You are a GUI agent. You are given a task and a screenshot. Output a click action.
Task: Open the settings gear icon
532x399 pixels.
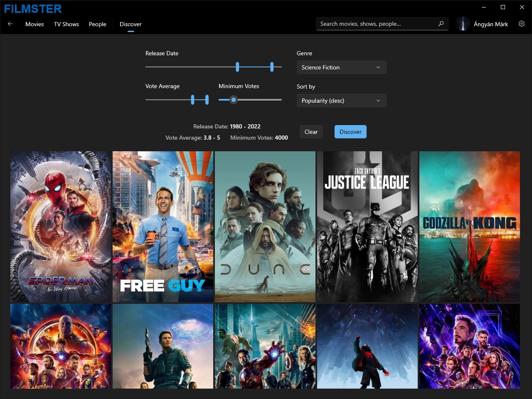[x=522, y=24]
